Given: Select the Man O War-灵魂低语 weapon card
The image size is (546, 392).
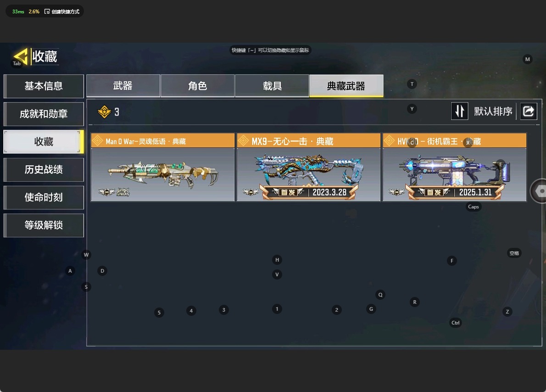Looking at the screenshot, I should pos(162,167).
